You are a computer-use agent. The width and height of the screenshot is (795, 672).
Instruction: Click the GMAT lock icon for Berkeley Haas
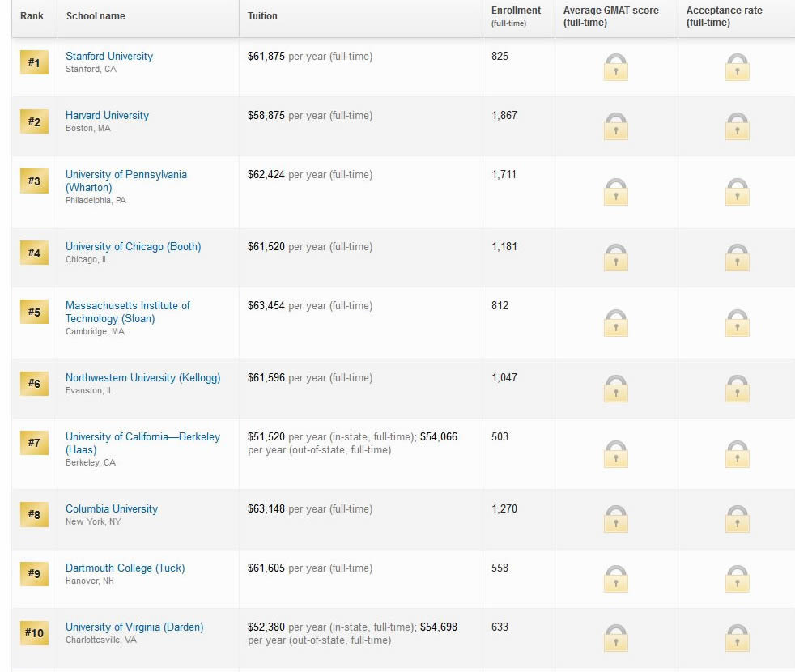click(x=616, y=454)
